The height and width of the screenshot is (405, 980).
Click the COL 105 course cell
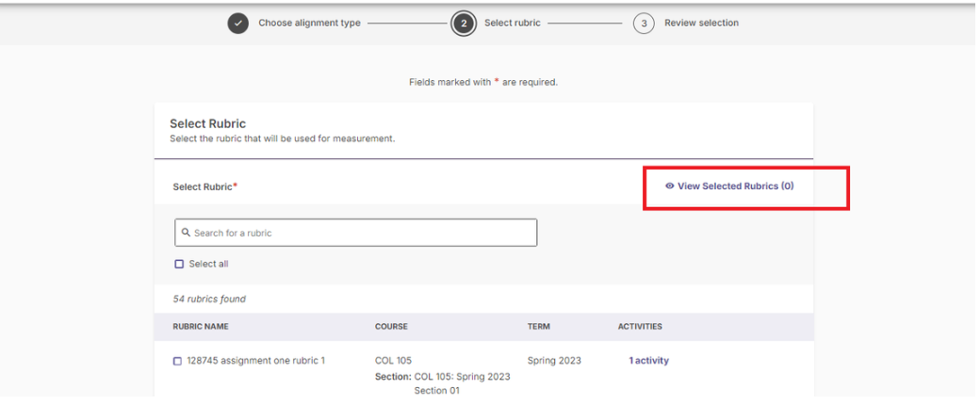[393, 361]
